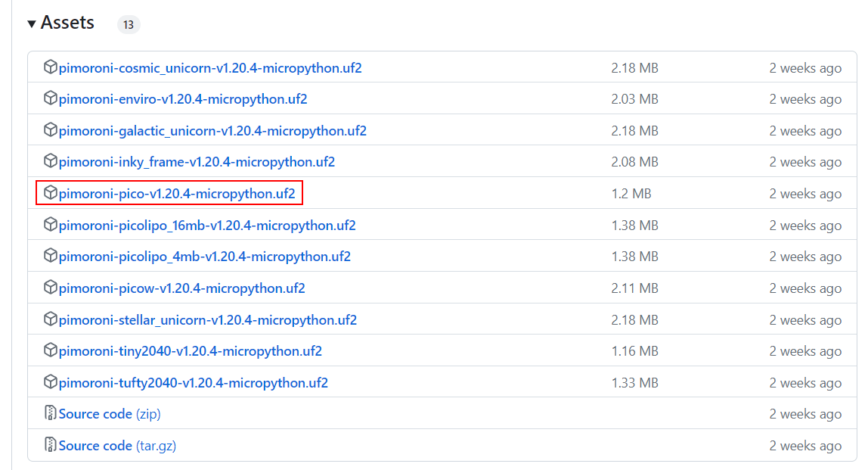868x470 pixels.
Task: Click the package icon beside pimoroni-cosmic_unicorn file
Action: point(51,67)
